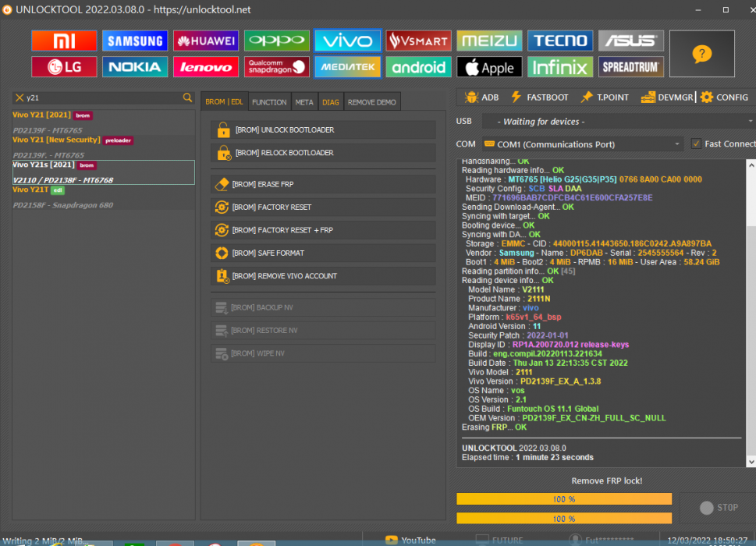Open the help question mark tile
Viewport: 756px width, 546px height.
pyautogui.click(x=702, y=54)
